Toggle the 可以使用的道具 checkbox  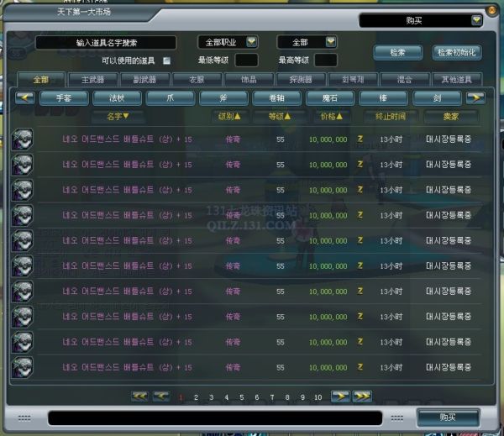pos(166,60)
